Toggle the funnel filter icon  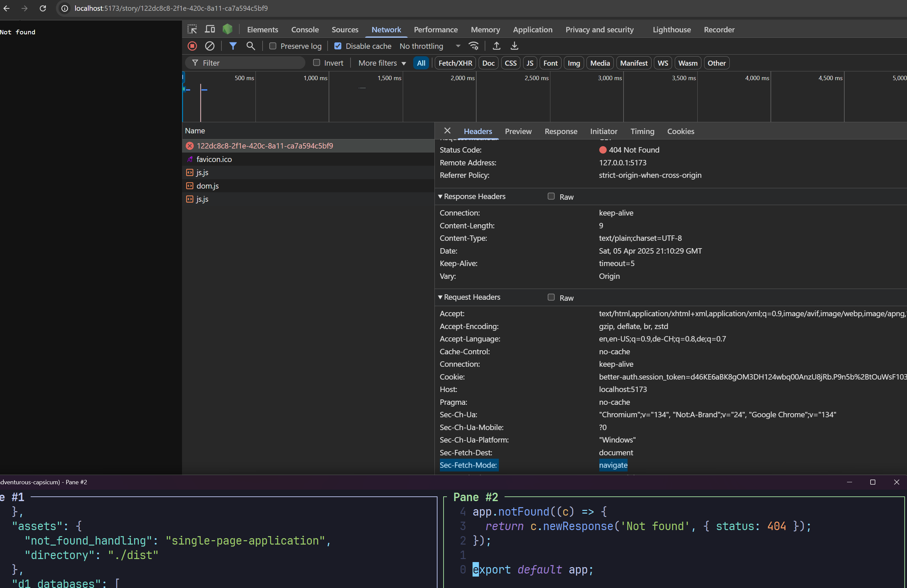tap(233, 46)
